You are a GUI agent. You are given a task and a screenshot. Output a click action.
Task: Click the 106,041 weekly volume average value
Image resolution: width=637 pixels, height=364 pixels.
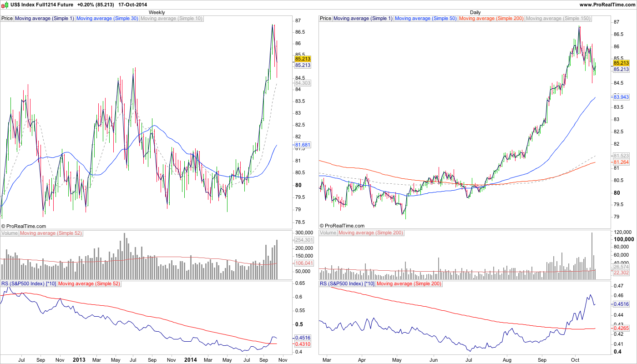[303, 263]
